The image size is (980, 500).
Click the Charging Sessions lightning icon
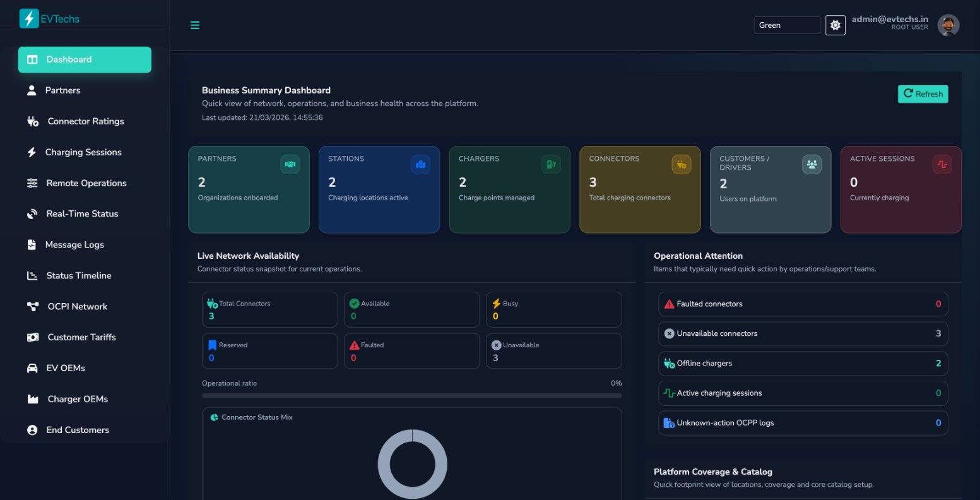click(x=32, y=152)
